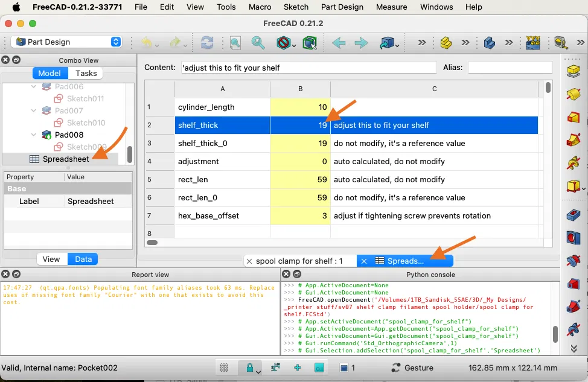
Task: Toggle the dimension snap icon in the status bar
Action: coord(276,368)
